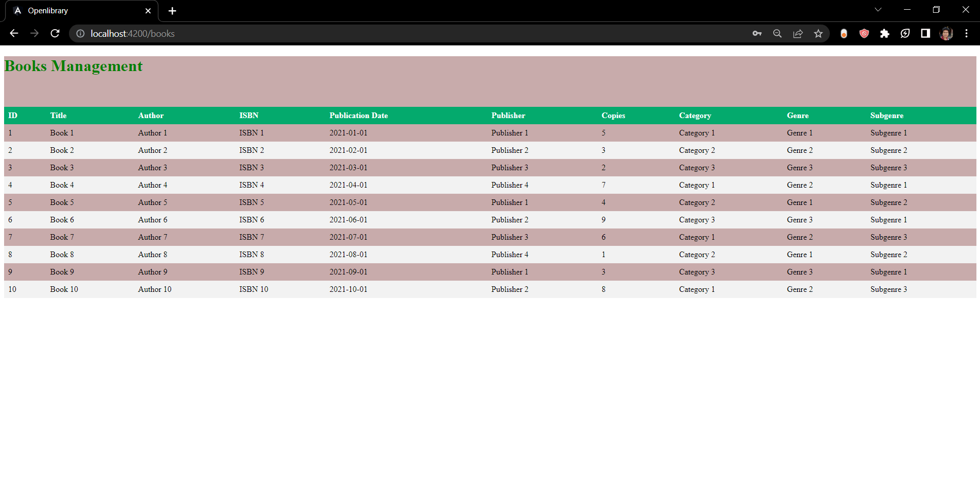Expand the Copies column header options
This screenshot has height=503, width=980.
point(613,116)
